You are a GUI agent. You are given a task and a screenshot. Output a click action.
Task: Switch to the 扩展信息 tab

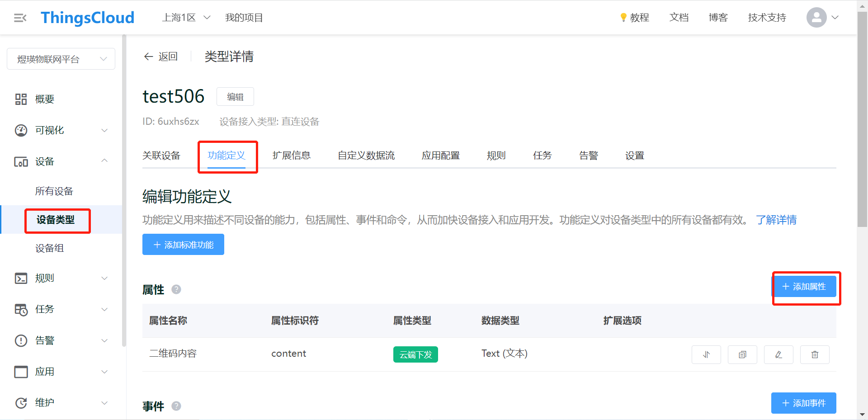tap(292, 156)
